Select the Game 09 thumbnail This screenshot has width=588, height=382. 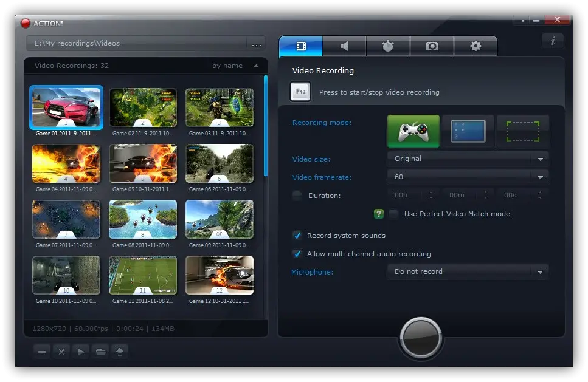click(x=220, y=219)
